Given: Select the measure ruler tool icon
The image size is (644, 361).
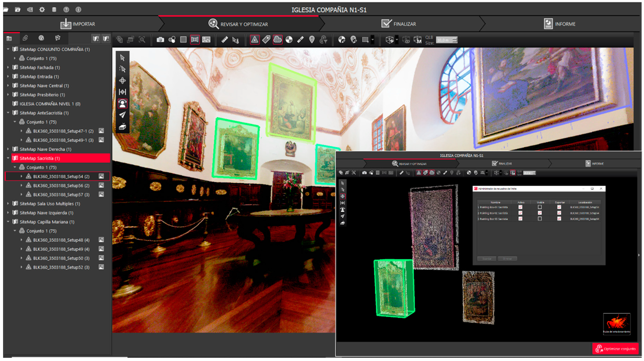Looking at the screenshot, I should 225,40.
